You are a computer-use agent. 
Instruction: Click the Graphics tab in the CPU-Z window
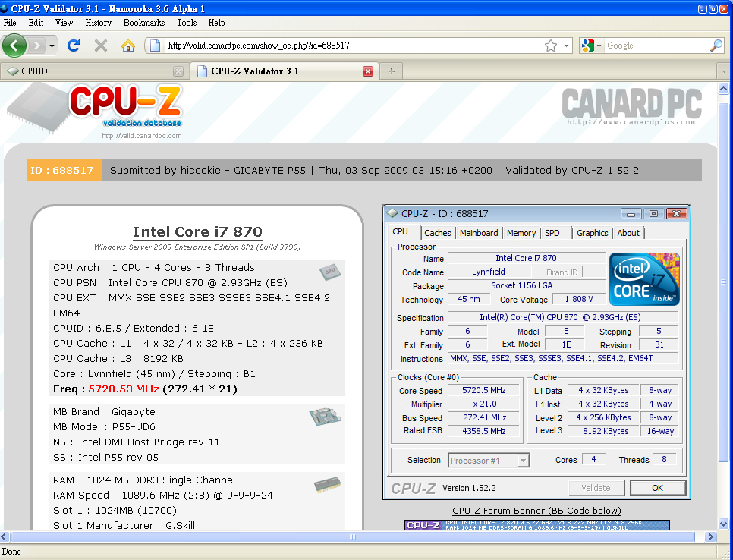593,233
